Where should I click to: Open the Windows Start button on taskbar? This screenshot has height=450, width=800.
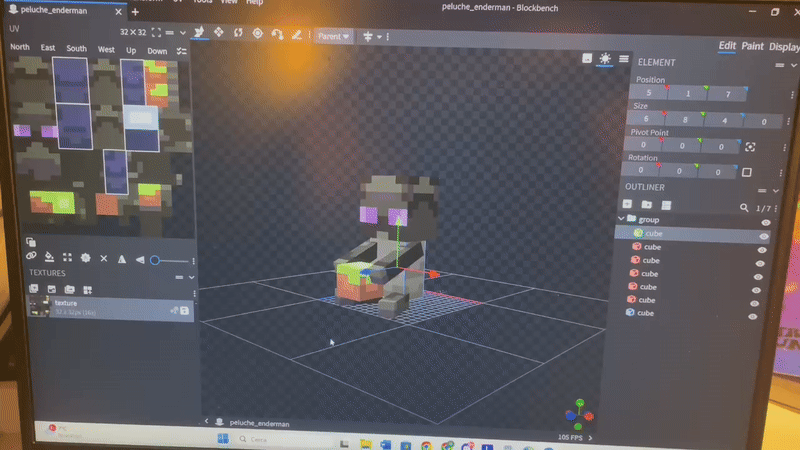[223, 439]
